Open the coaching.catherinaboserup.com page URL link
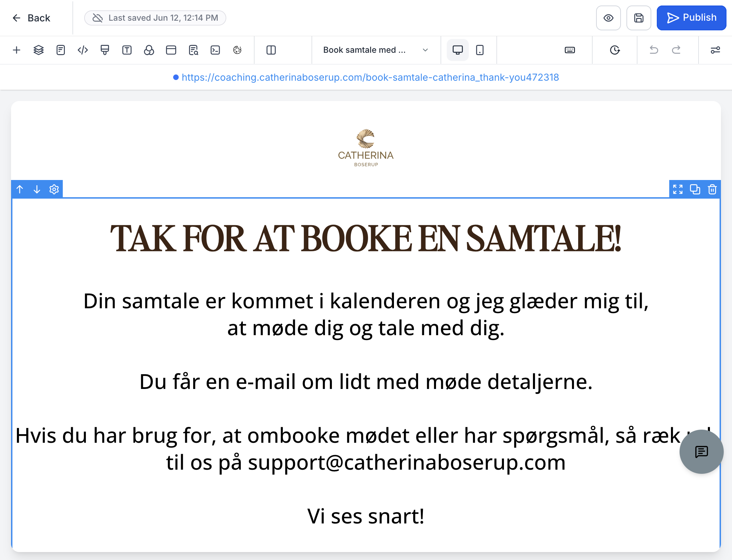Screen dimensions: 732x560 tap(370, 77)
